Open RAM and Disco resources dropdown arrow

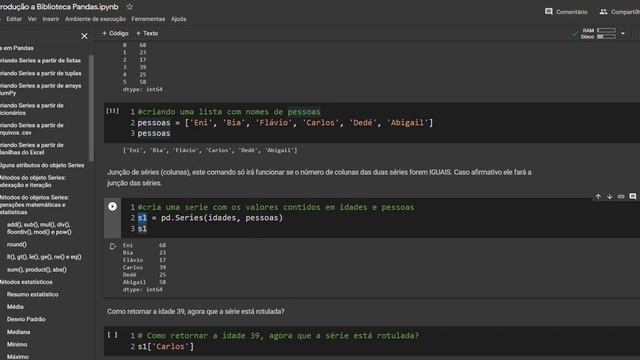point(623,33)
